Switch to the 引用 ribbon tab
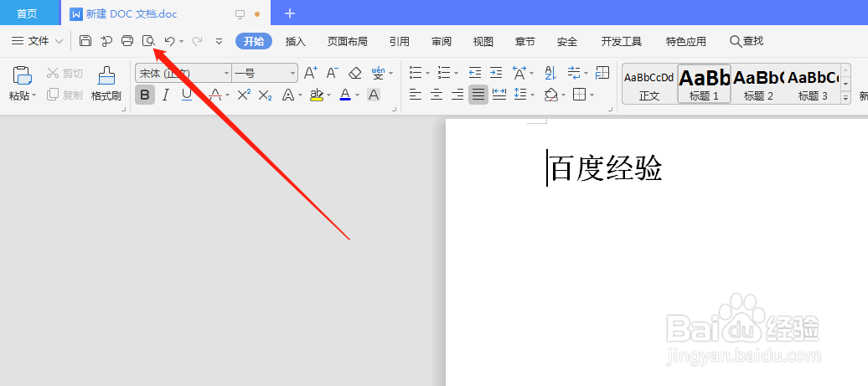The height and width of the screenshot is (386, 868). [399, 41]
